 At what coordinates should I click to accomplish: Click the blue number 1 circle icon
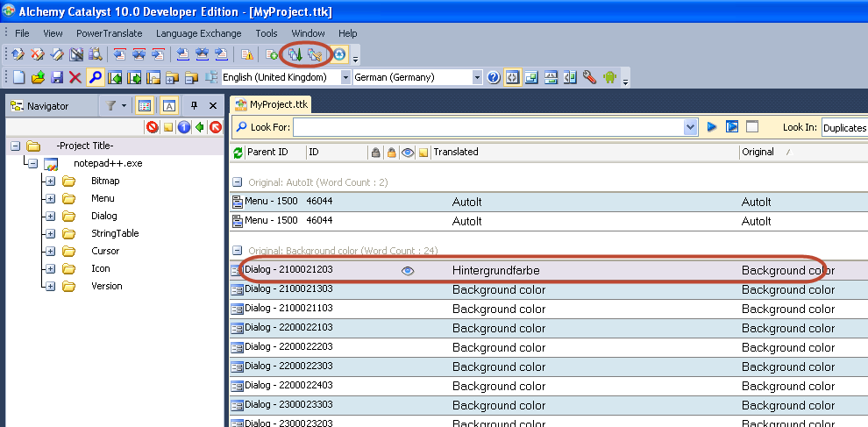184,128
